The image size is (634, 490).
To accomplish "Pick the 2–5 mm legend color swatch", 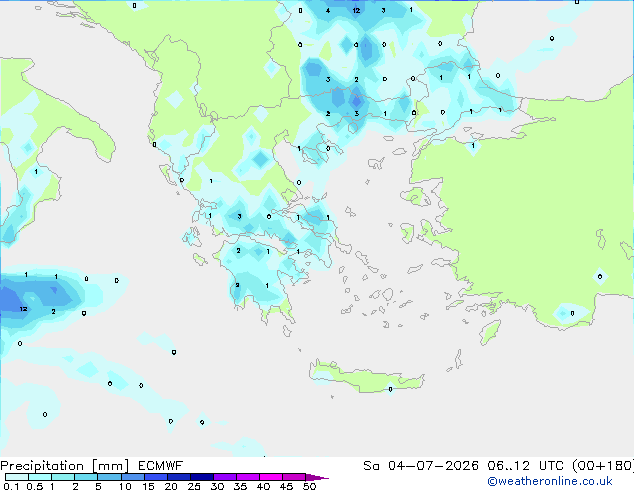I will 86,477.
